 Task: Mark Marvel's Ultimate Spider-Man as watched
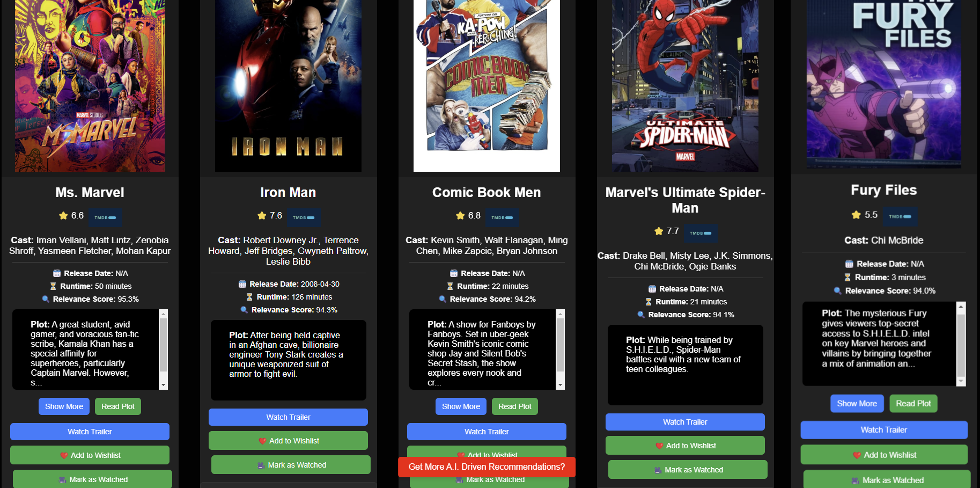coord(688,470)
